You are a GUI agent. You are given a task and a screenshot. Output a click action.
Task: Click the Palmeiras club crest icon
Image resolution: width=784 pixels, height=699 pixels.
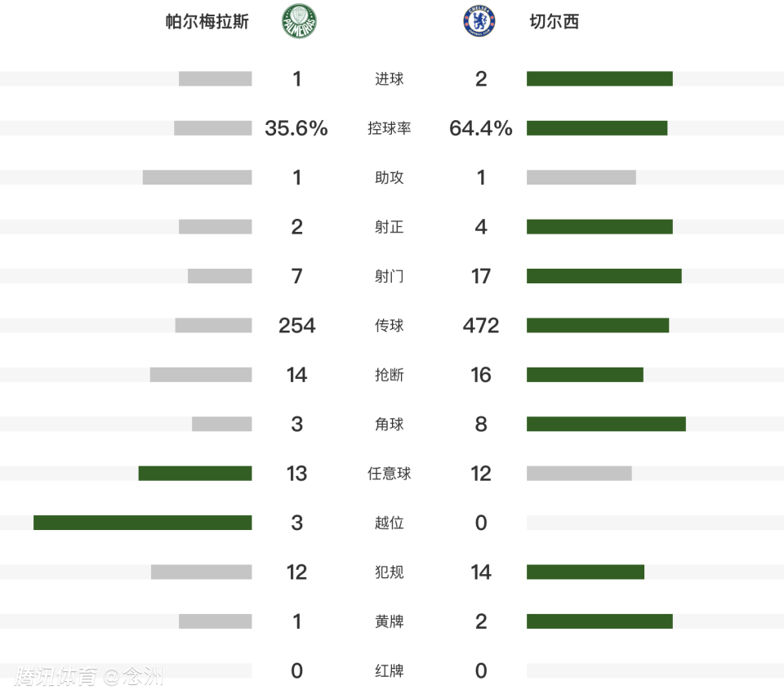(x=300, y=22)
